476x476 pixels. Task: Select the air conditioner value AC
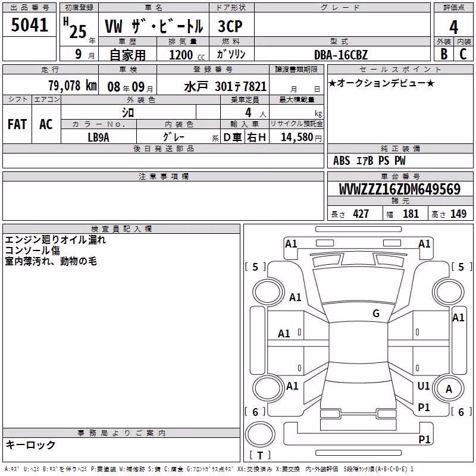point(46,124)
